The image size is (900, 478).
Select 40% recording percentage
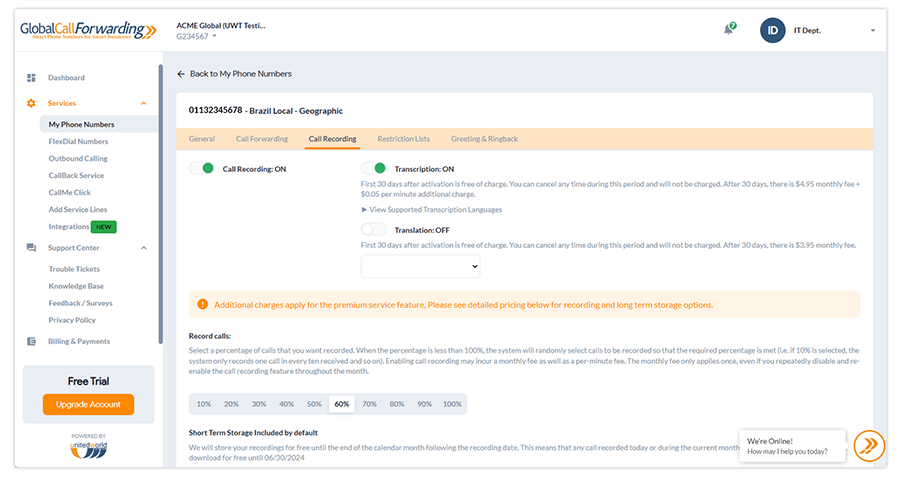coord(286,404)
